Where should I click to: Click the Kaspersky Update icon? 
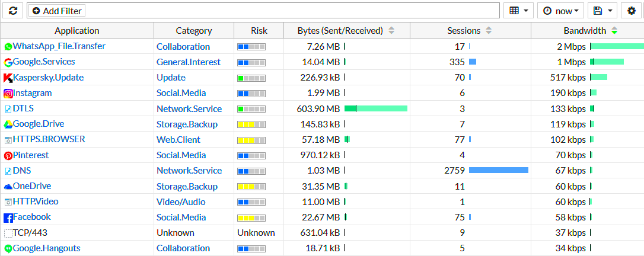8,78
